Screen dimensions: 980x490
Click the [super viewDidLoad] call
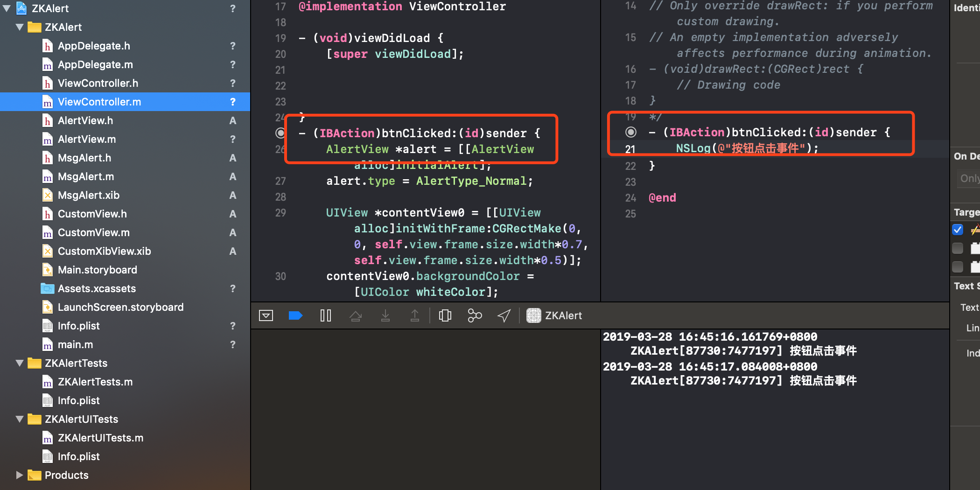point(395,54)
